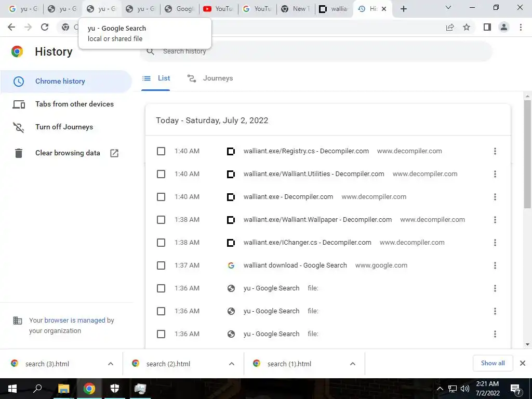Select Chrome history in the sidebar
532x399 pixels.
click(66, 82)
